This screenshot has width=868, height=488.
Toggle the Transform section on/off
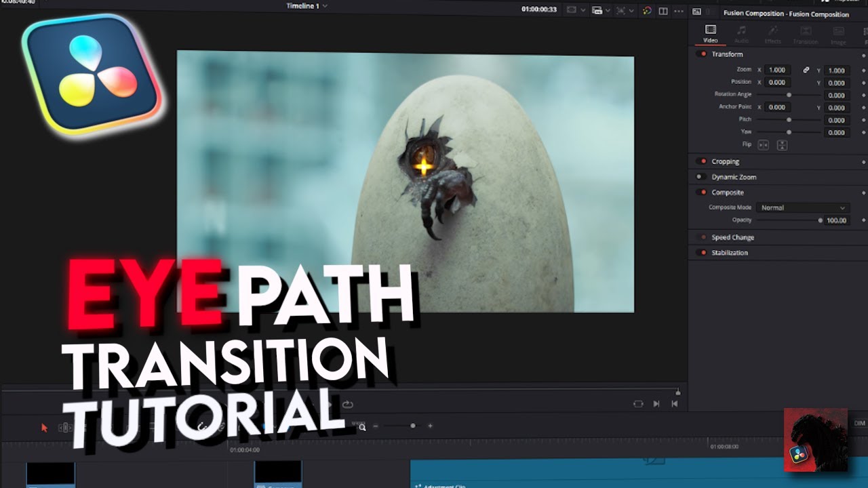[703, 54]
